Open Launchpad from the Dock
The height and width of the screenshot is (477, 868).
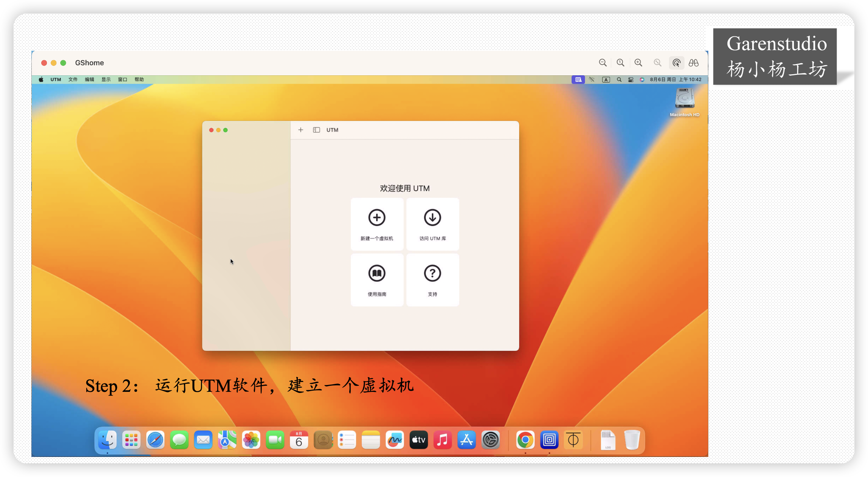[x=131, y=440]
